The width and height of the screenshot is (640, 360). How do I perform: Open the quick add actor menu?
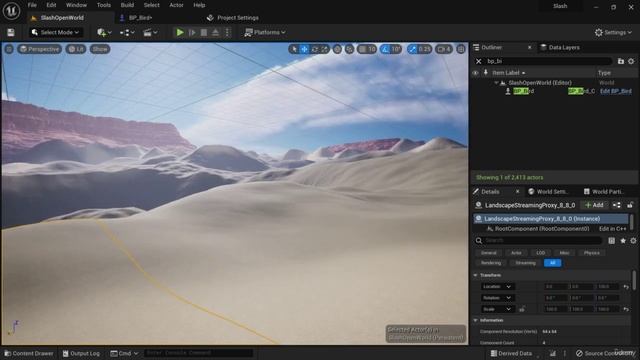click(x=104, y=33)
